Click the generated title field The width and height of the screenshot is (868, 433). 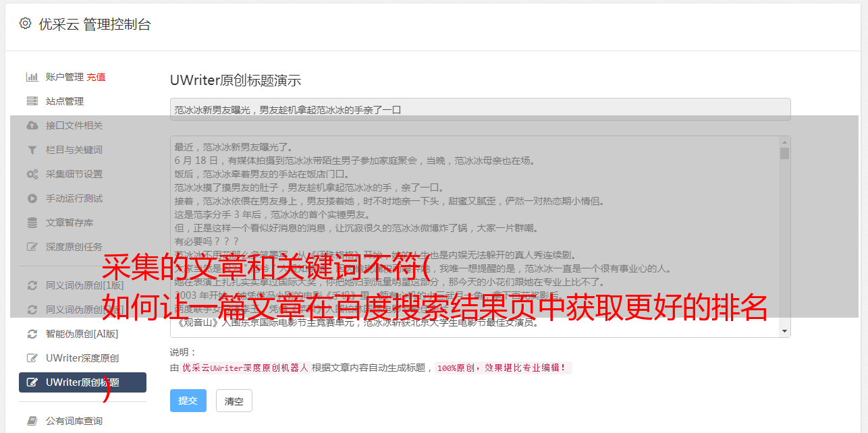[480, 109]
